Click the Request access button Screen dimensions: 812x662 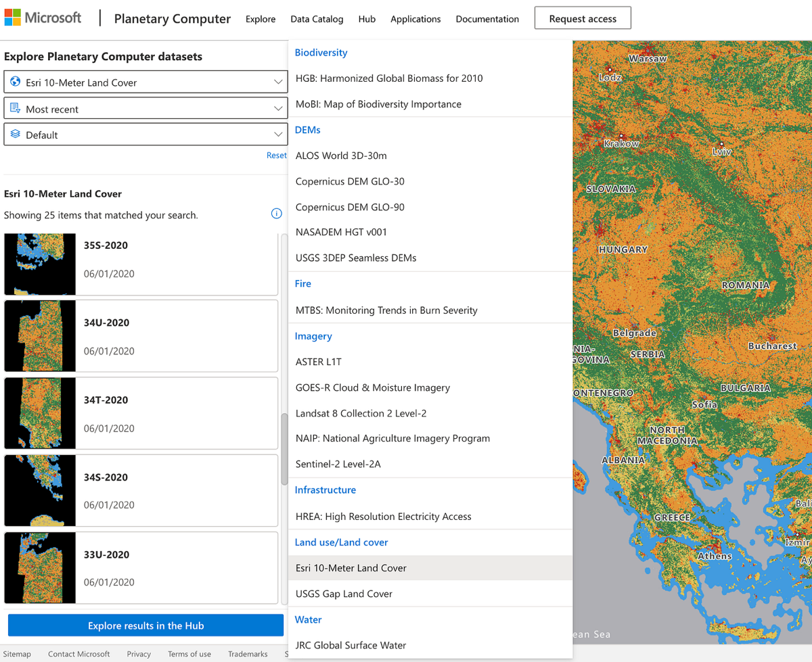(x=583, y=18)
